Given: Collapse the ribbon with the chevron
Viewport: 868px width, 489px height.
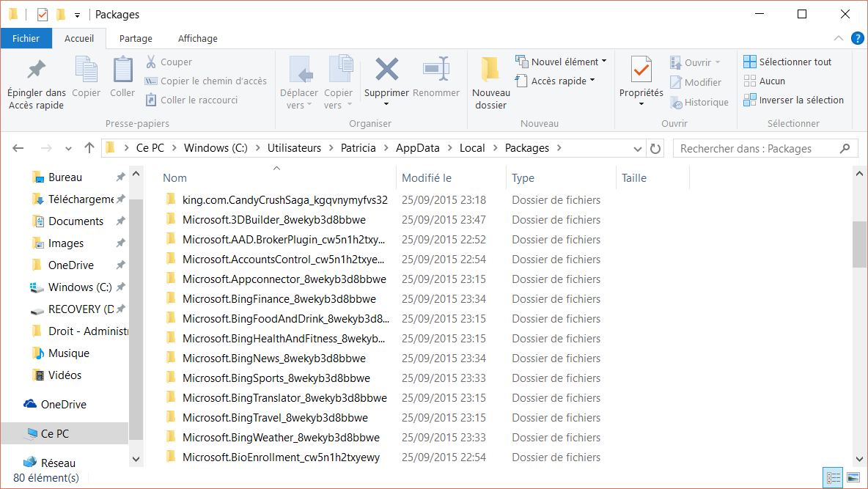Looking at the screenshot, I should pyautogui.click(x=839, y=38).
